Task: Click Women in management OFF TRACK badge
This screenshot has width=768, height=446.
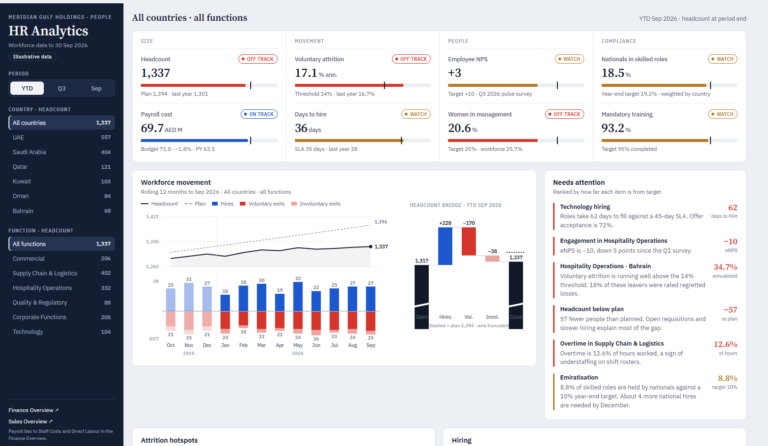Action: tap(565, 114)
